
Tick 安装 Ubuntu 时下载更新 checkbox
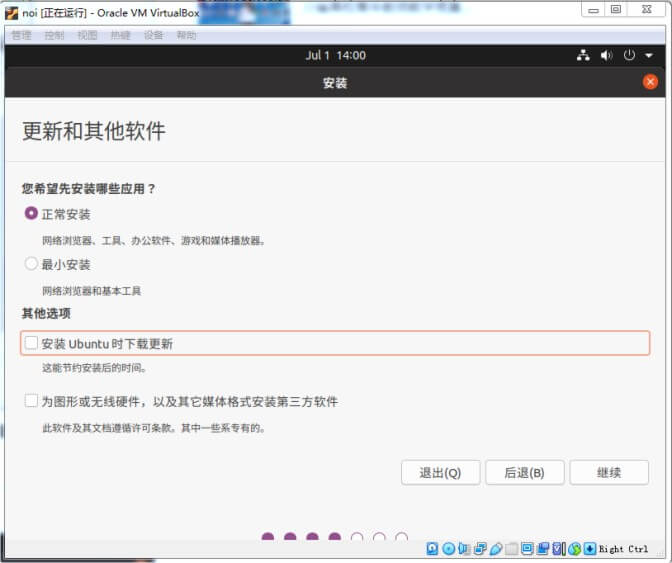tap(31, 343)
